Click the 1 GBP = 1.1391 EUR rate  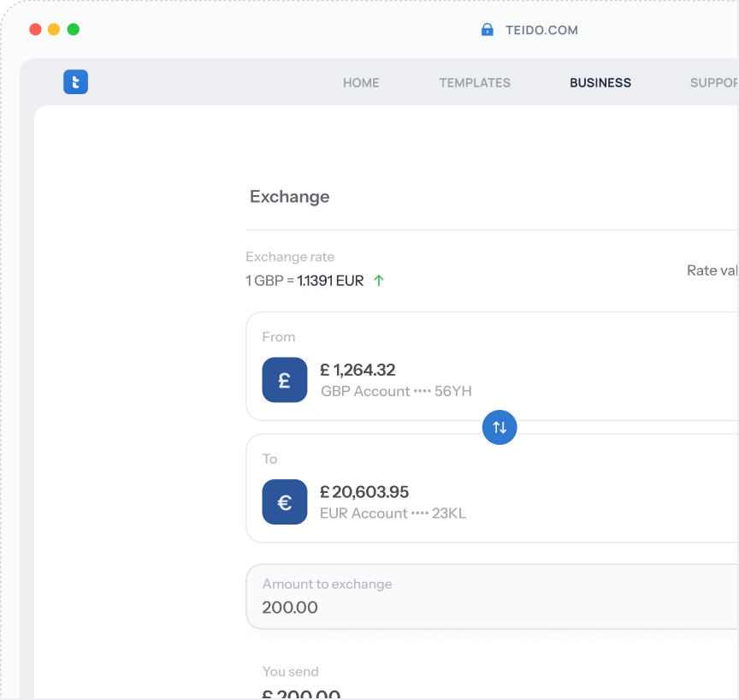(x=304, y=281)
